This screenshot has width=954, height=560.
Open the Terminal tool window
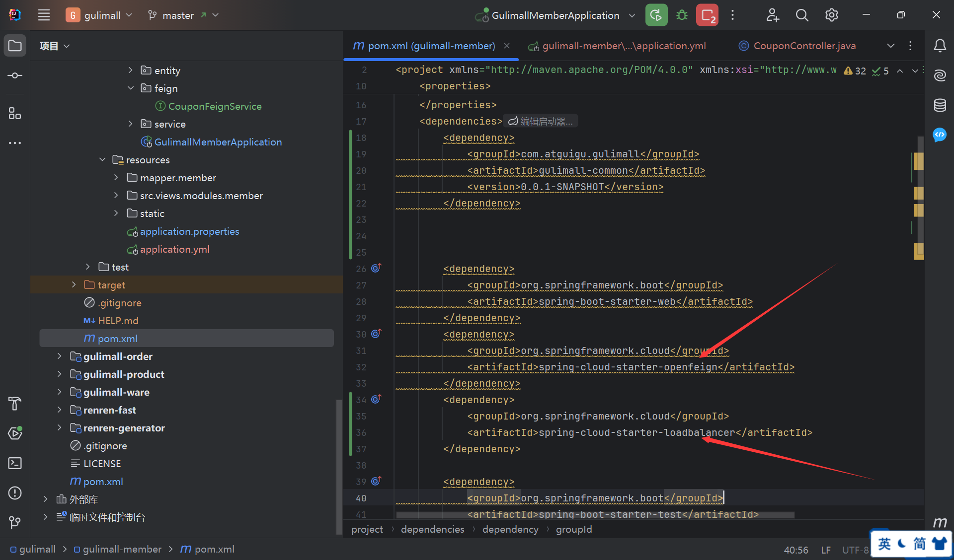point(15,463)
